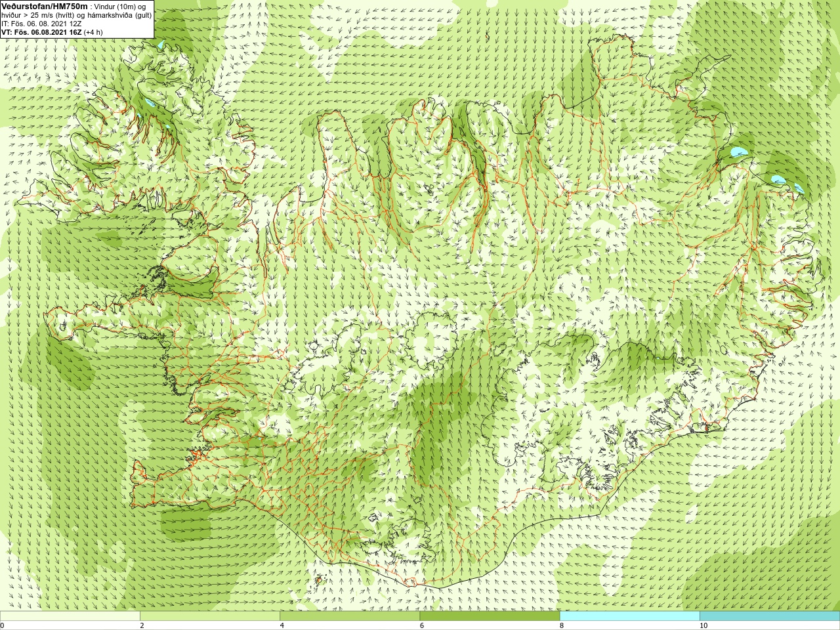Click the legend scale label '2'
The height and width of the screenshot is (630, 840).
click(x=142, y=625)
